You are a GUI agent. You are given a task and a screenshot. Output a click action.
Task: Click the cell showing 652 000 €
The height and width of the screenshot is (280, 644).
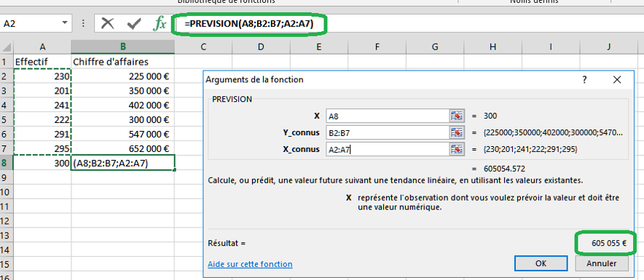(x=123, y=148)
